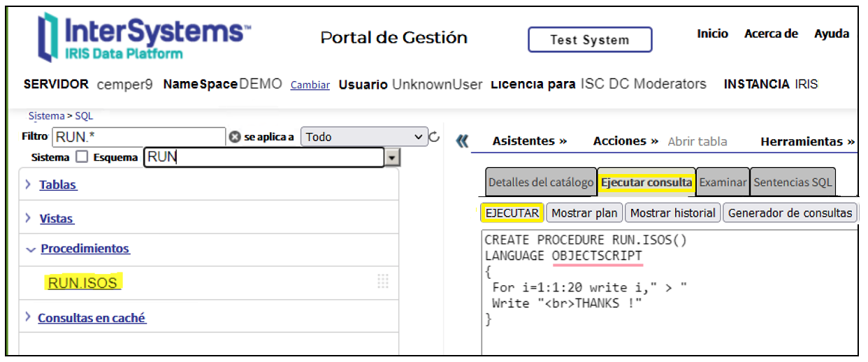The height and width of the screenshot is (362, 868).
Task: Collapse the Procedimientos section
Action: pyautogui.click(x=85, y=249)
